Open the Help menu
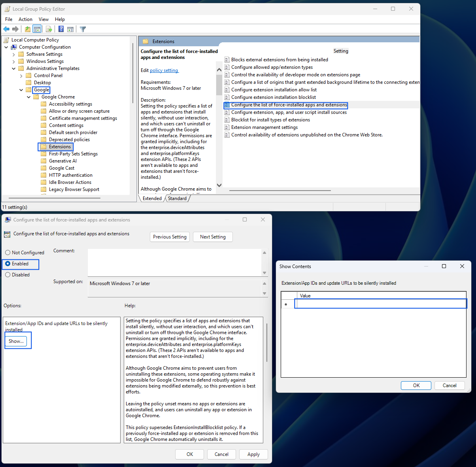This screenshot has width=476, height=467. tap(60, 19)
